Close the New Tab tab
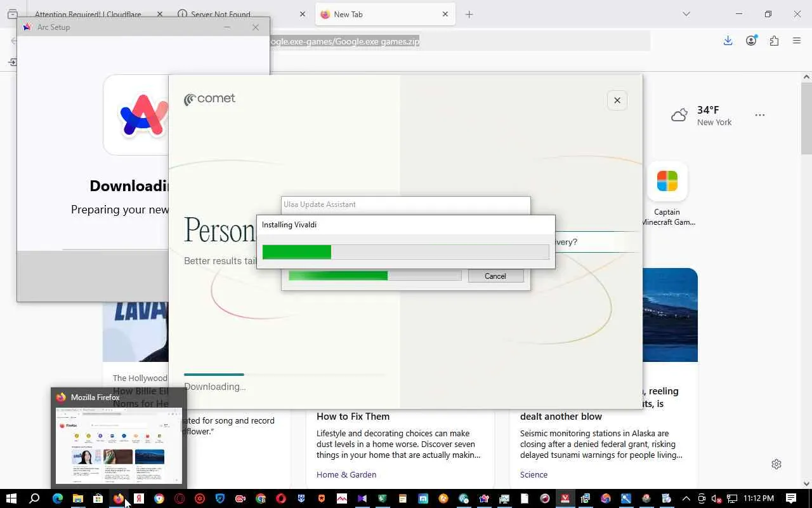The image size is (812, 508). (445, 14)
